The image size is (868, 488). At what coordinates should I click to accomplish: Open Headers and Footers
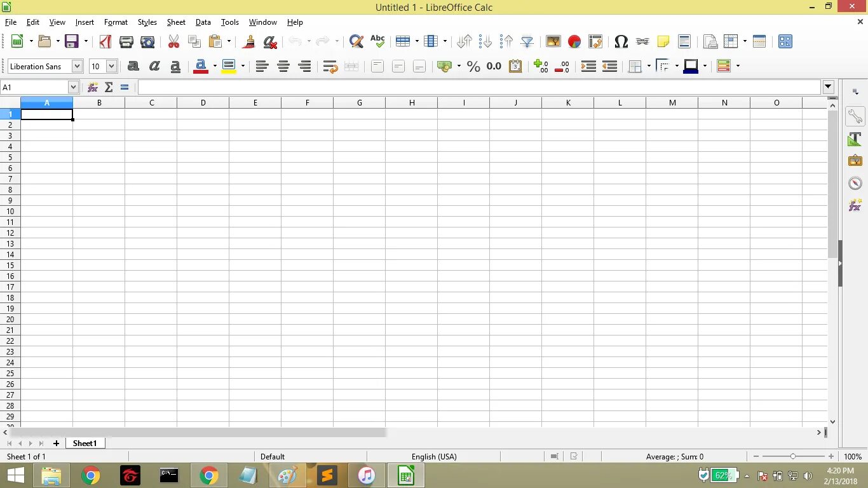click(x=684, y=41)
